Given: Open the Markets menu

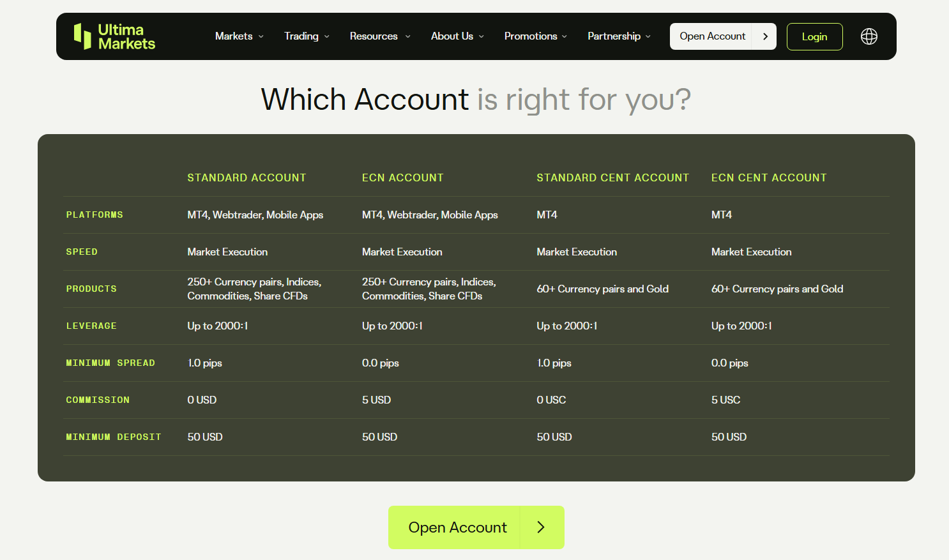Looking at the screenshot, I should [x=234, y=36].
